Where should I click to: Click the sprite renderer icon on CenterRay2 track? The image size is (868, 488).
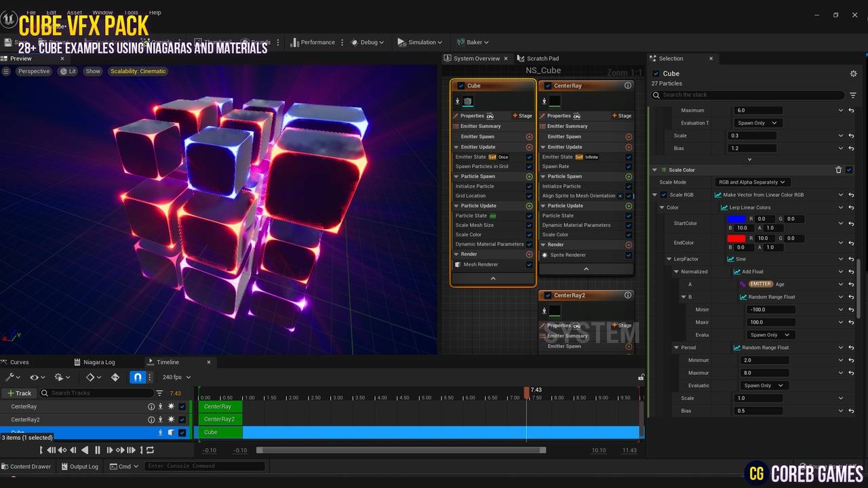point(171,420)
